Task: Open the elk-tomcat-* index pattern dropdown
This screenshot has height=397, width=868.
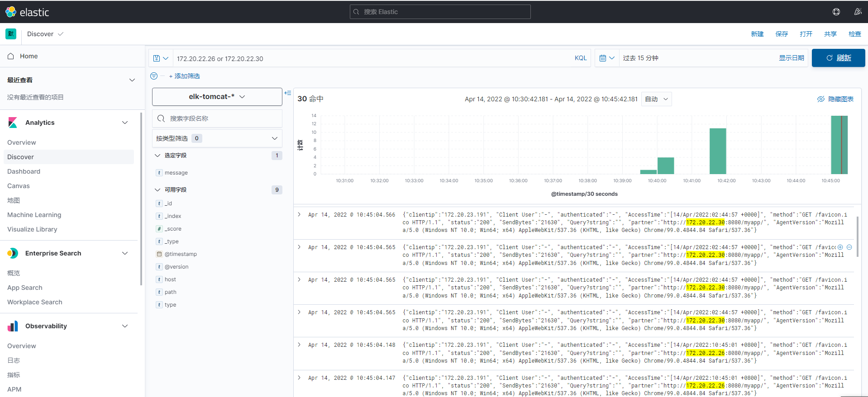Action: pyautogui.click(x=217, y=97)
